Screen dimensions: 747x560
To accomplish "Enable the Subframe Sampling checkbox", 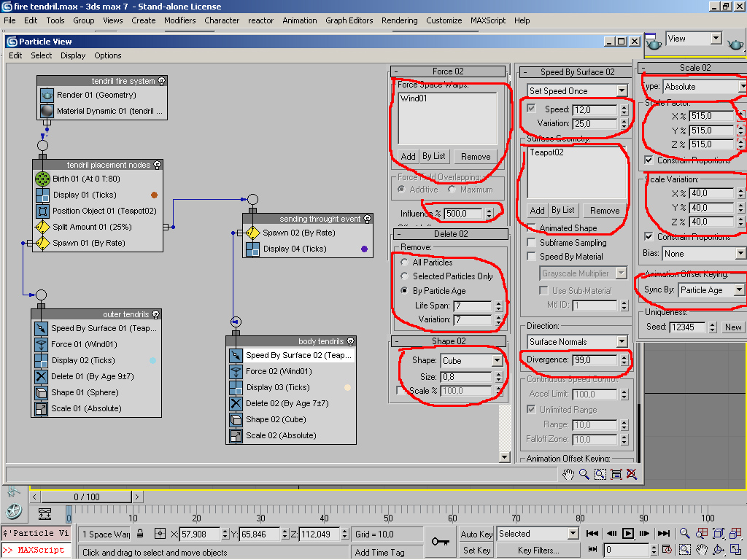I will [x=532, y=243].
